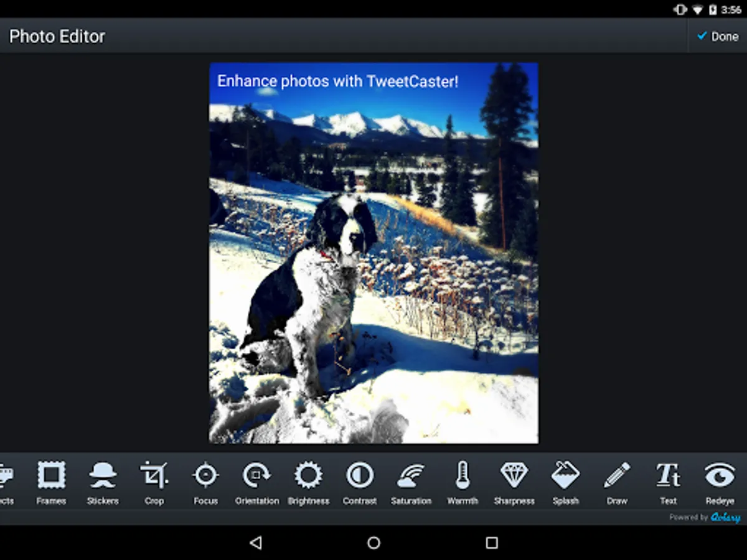Open the Saturation tool

click(x=411, y=483)
